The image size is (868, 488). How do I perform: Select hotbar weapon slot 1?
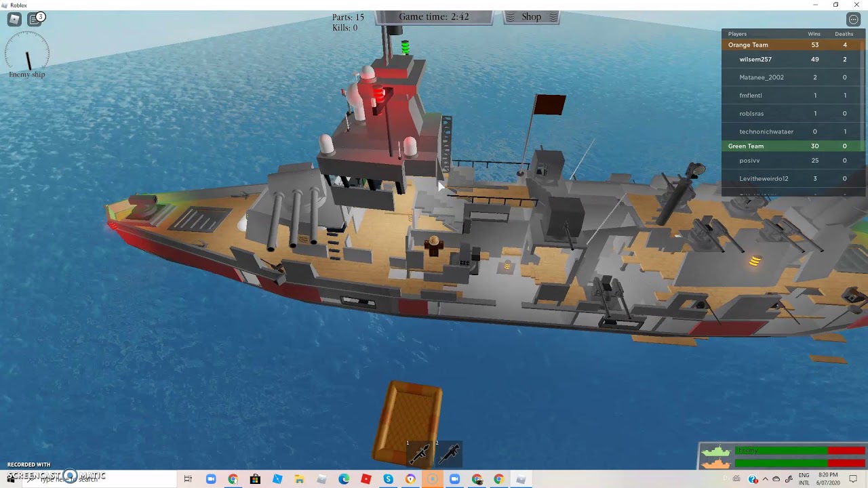pos(419,453)
